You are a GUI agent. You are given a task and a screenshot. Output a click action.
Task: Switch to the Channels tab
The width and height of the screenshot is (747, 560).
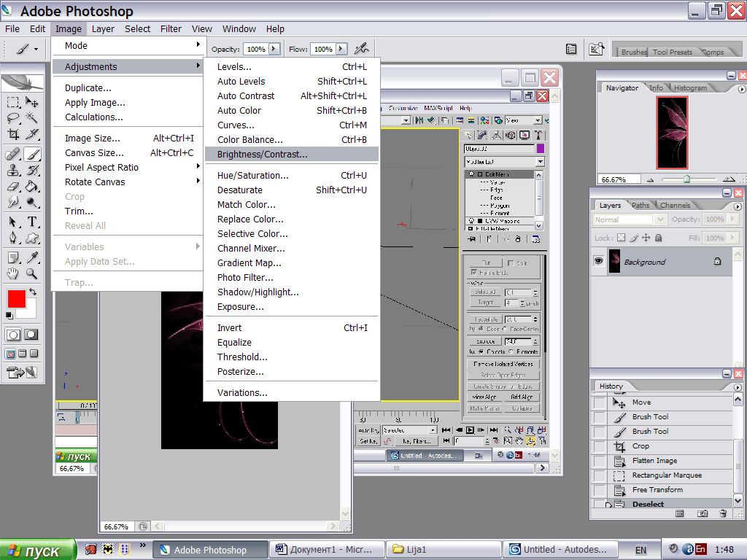tap(675, 205)
